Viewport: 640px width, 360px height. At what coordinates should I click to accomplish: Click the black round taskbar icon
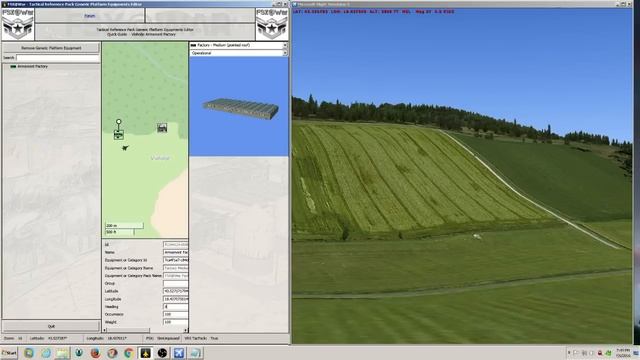point(162,353)
